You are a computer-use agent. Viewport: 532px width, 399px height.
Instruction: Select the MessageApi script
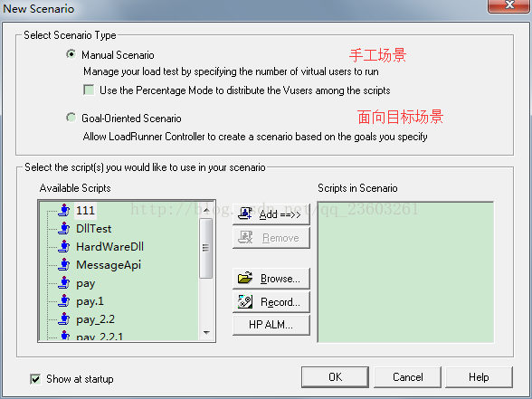pos(109,265)
